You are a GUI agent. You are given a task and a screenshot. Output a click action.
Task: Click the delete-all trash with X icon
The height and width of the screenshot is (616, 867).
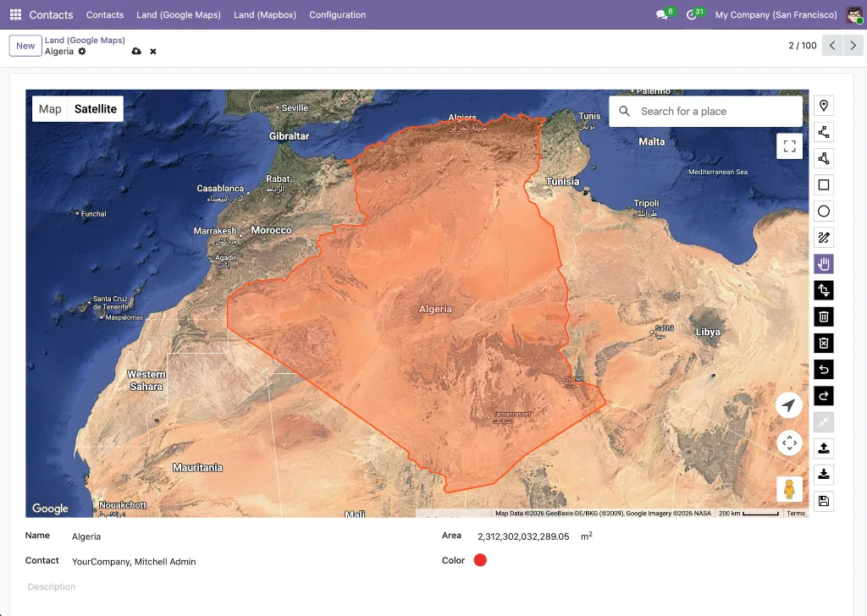coord(823,343)
